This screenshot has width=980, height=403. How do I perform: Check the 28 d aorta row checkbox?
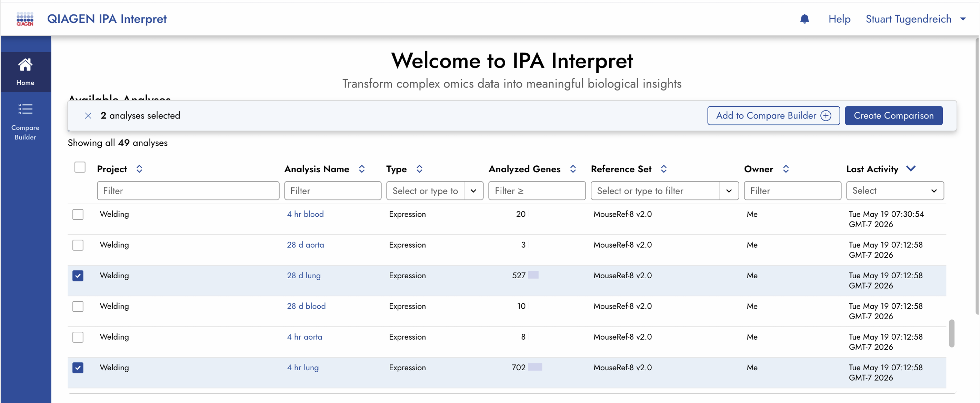click(78, 245)
